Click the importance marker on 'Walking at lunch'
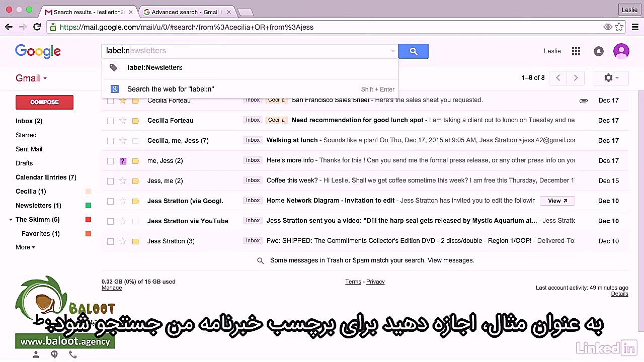This screenshot has height=362, width=644. click(135, 141)
